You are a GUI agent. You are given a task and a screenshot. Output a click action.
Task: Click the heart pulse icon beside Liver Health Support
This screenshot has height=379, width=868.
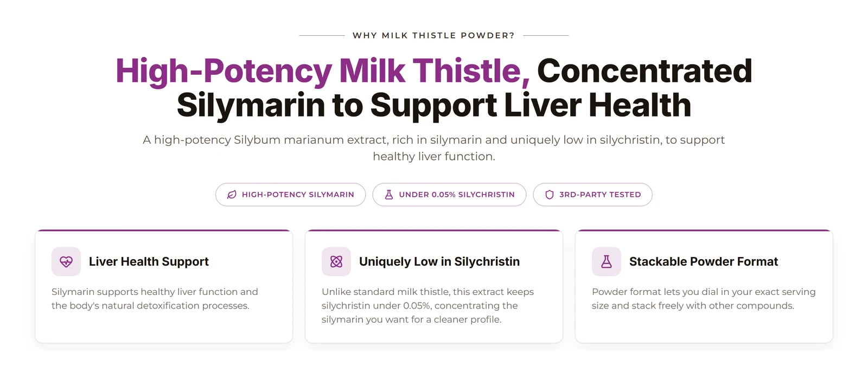click(x=66, y=262)
